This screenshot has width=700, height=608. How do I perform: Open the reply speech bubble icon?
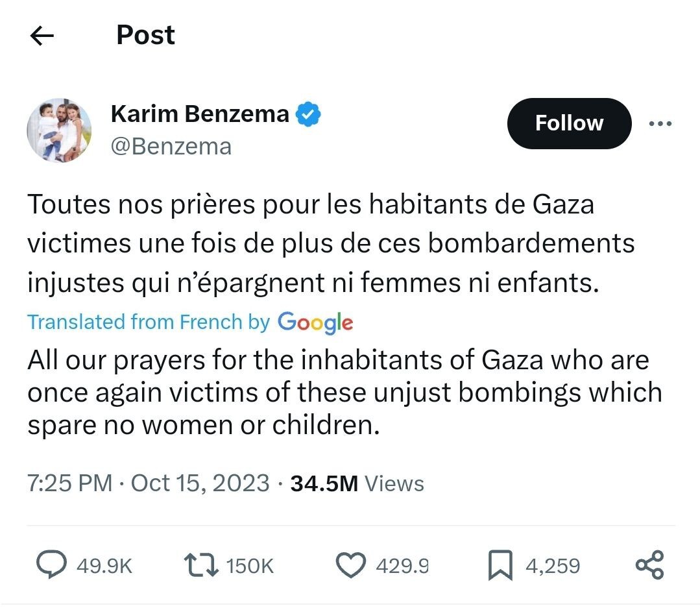click(x=50, y=565)
